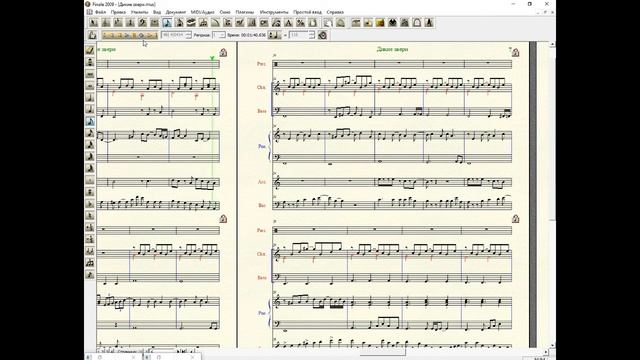Open the Простой ввод menu
The width and height of the screenshot is (640, 360).
(307, 12)
